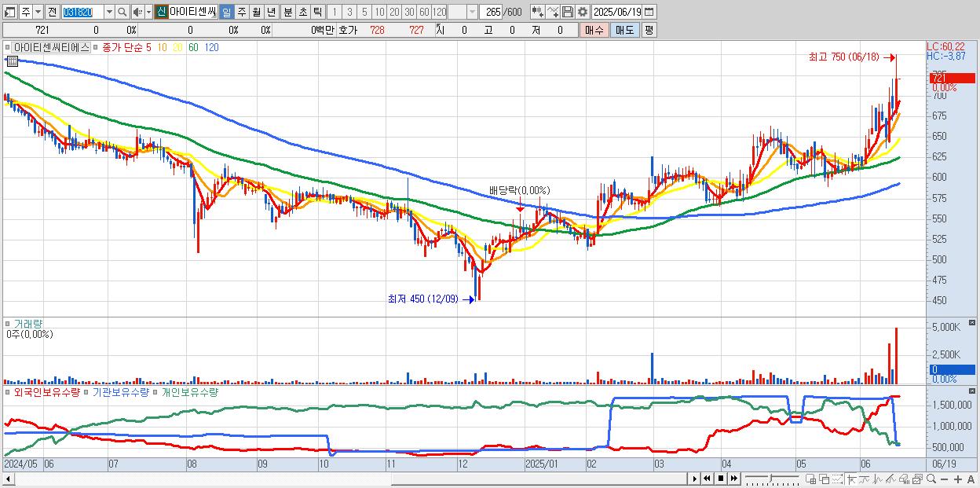This screenshot has width=980, height=488.
Task: Choose the 3 interval button
Action: 349,12
